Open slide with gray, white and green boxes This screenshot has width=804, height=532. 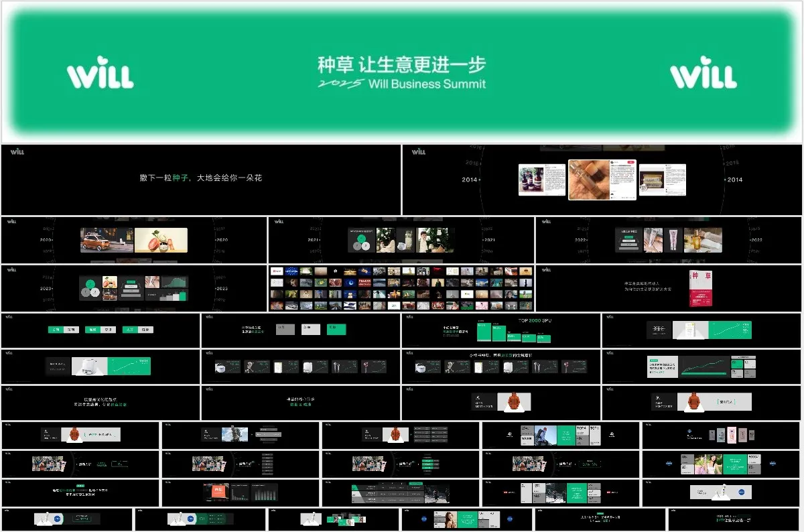click(301, 330)
